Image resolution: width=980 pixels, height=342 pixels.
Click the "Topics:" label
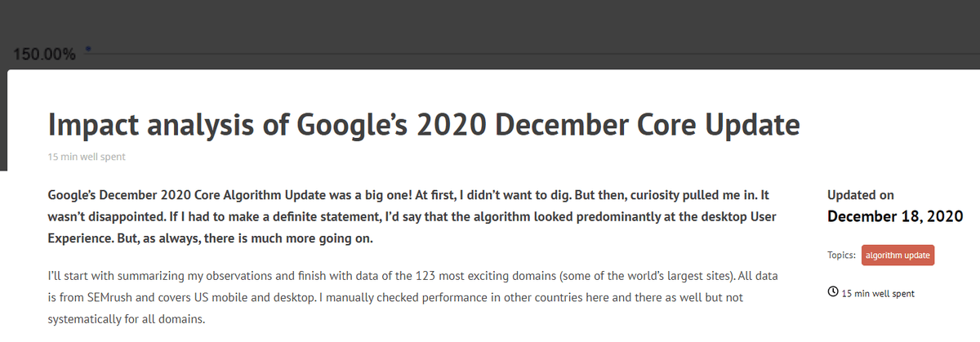pos(841,255)
